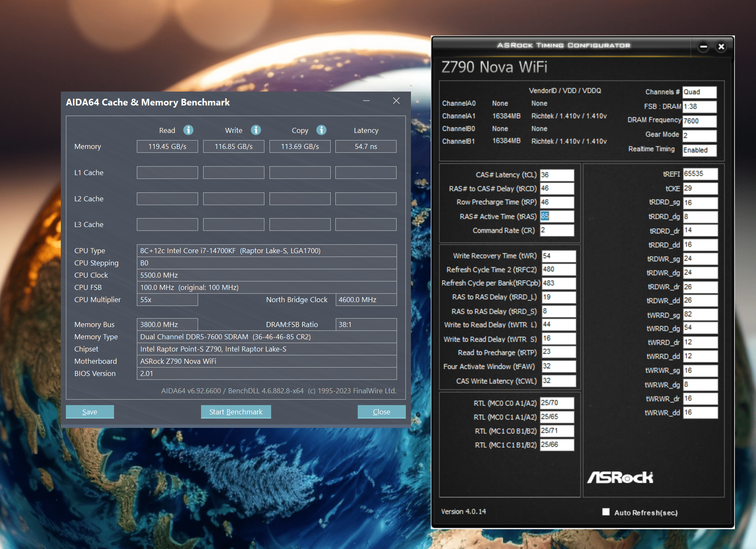Click the CPU Type value field
This screenshot has height=549, width=756.
click(267, 251)
